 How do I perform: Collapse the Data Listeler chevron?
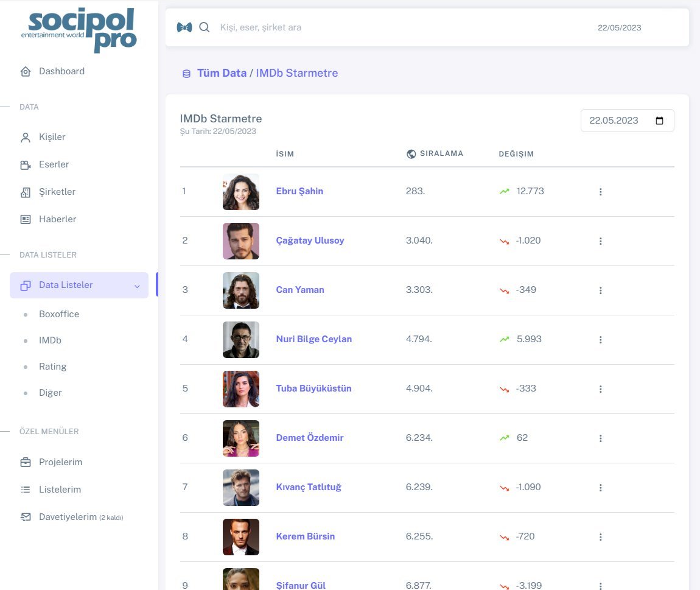(x=137, y=286)
